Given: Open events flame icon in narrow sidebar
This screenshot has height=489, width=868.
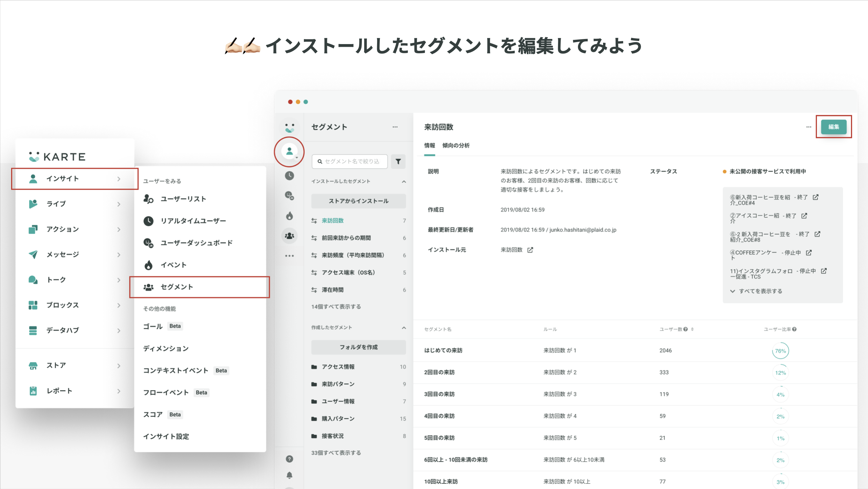Looking at the screenshot, I should pos(289,216).
